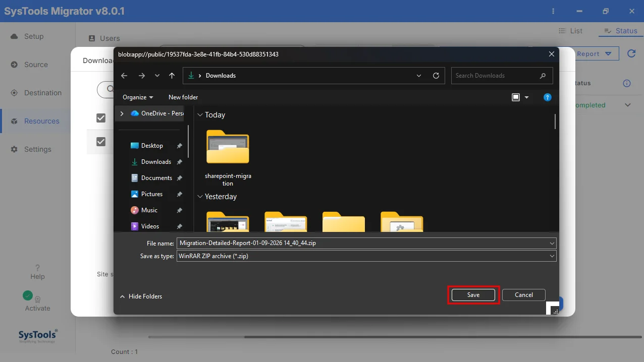
Task: Click the Setup cloud icon in the sidebar
Action: (x=14, y=36)
